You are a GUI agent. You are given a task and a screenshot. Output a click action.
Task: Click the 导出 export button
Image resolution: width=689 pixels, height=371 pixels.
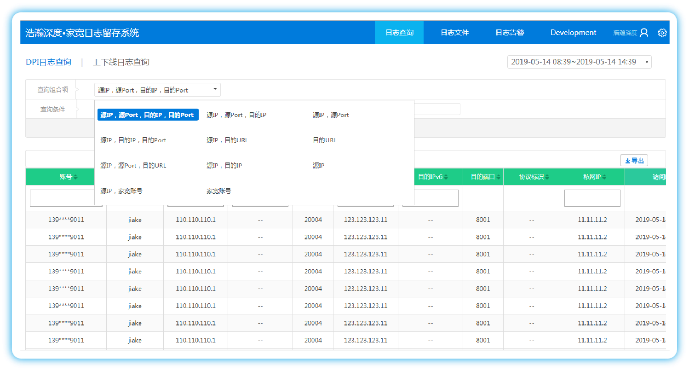click(x=634, y=160)
